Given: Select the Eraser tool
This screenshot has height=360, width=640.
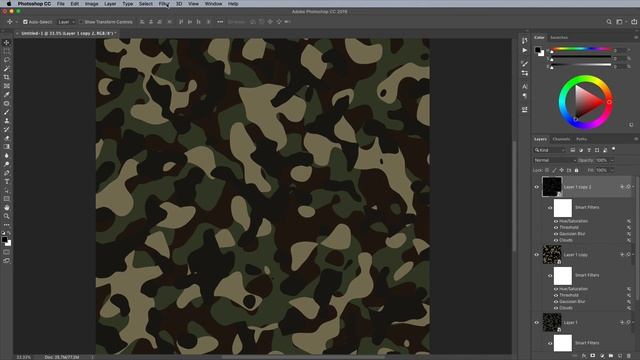Looking at the screenshot, I should point(7,138).
